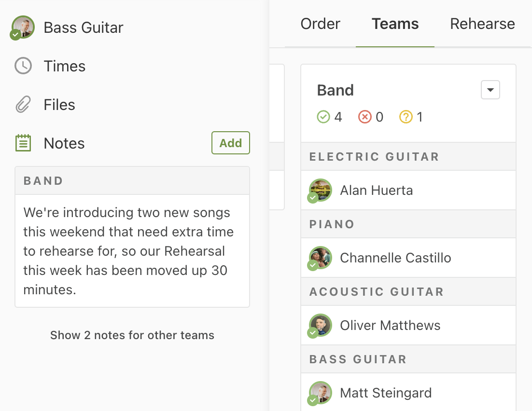Click Oliver Matthews' avatar

coord(320,325)
